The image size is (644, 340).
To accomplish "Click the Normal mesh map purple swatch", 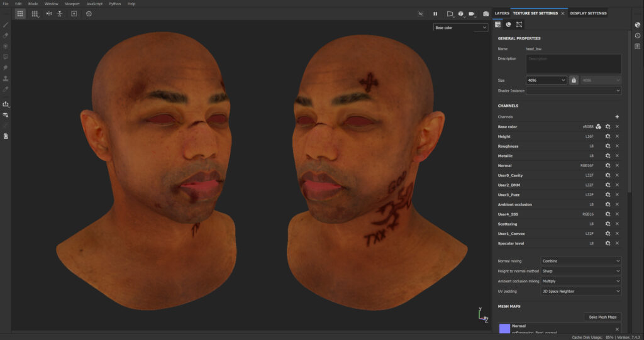I will point(504,329).
